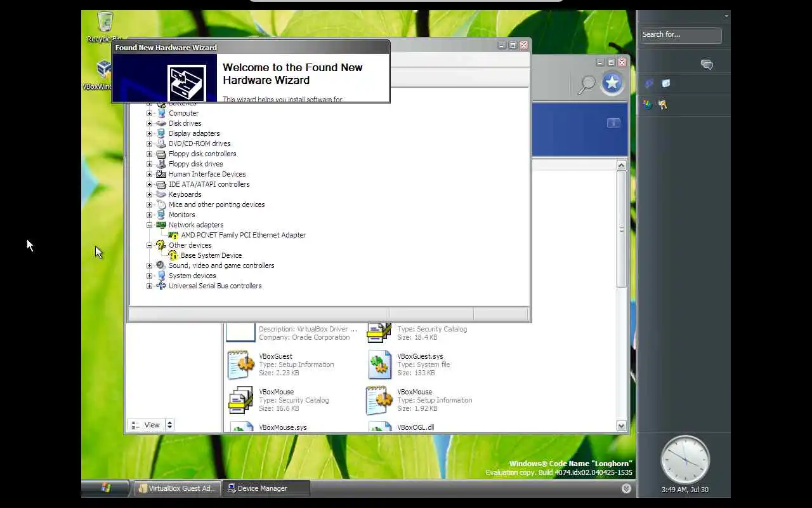
Task: Click the blue star favorites icon in Explorer window
Action: (612, 83)
